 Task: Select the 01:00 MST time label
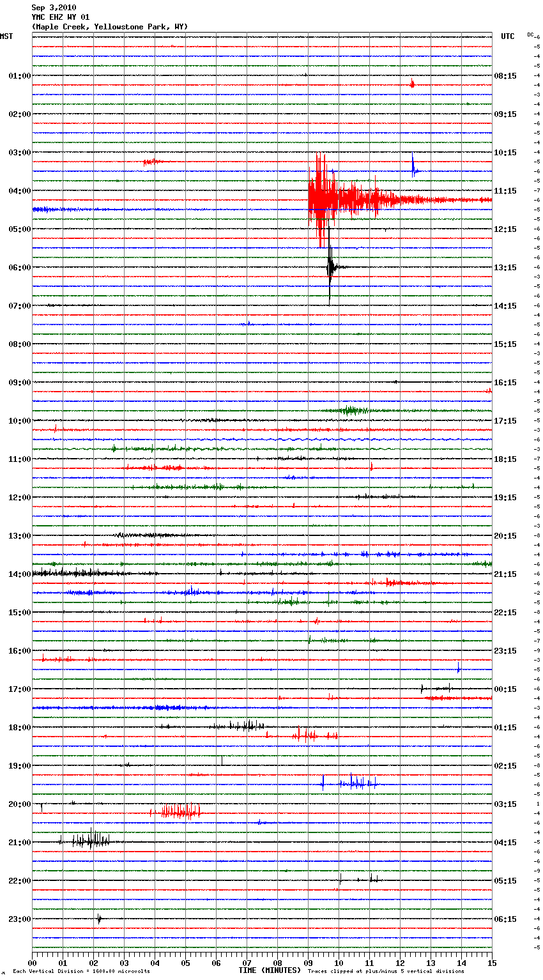click(19, 76)
